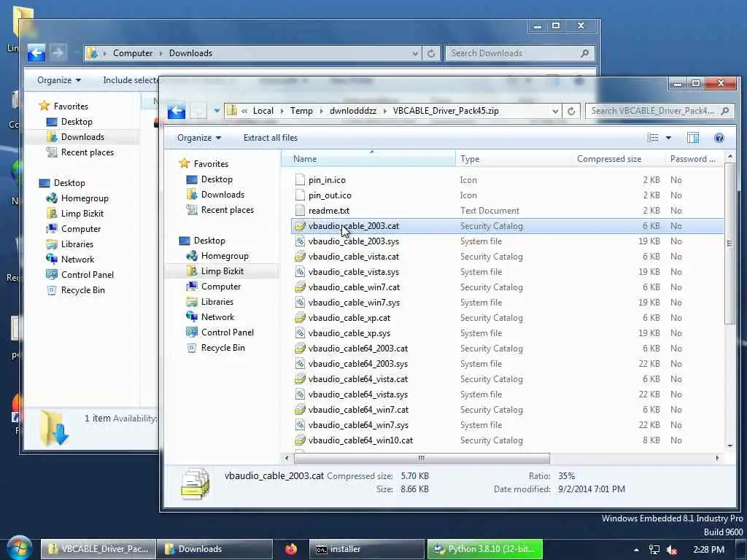The width and height of the screenshot is (747, 560).
Task: Sort by Compressed size column header
Action: [x=619, y=158]
